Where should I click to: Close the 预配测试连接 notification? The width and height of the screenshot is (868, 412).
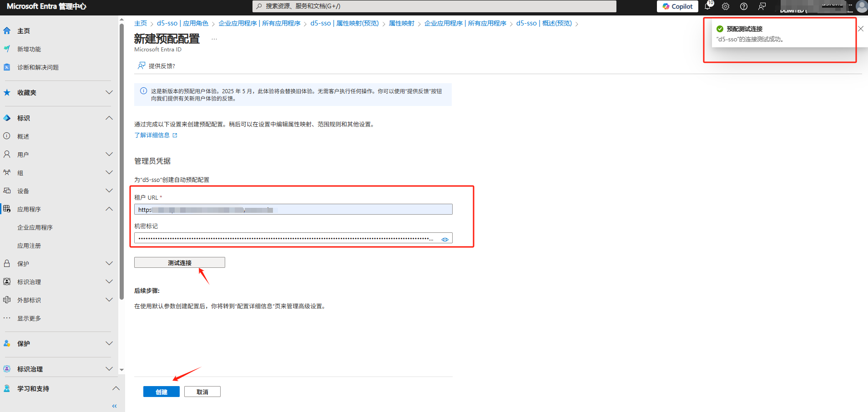pos(860,29)
